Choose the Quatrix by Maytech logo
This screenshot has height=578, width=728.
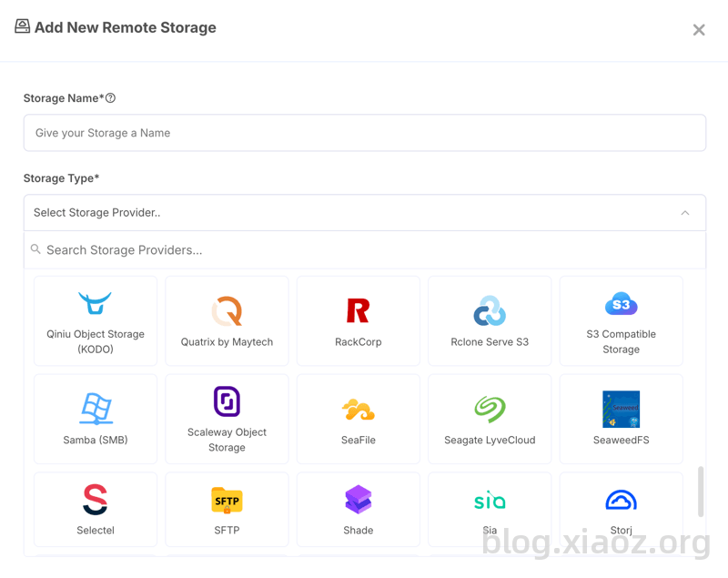pos(227,311)
